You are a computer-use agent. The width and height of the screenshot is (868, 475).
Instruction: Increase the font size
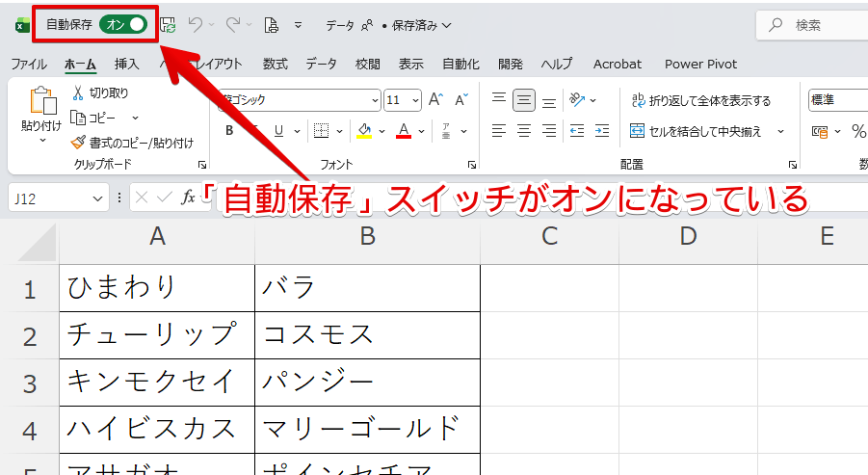[x=435, y=99]
